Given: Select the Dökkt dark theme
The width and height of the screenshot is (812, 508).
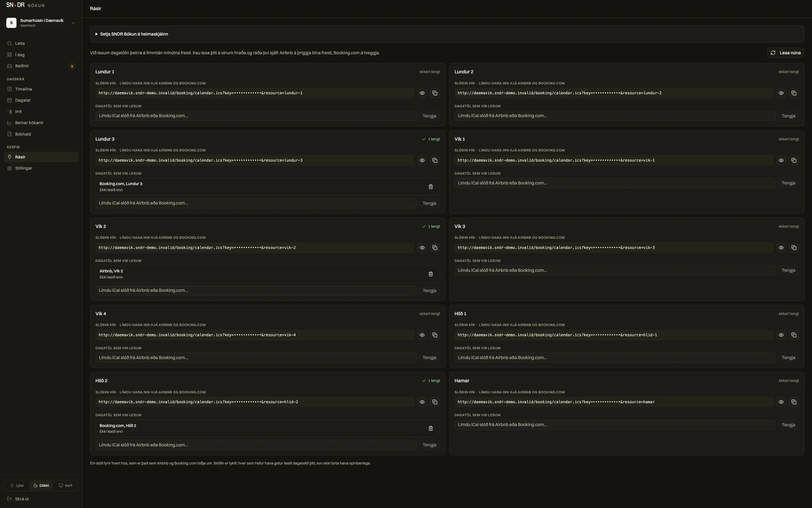Looking at the screenshot, I should tap(41, 485).
